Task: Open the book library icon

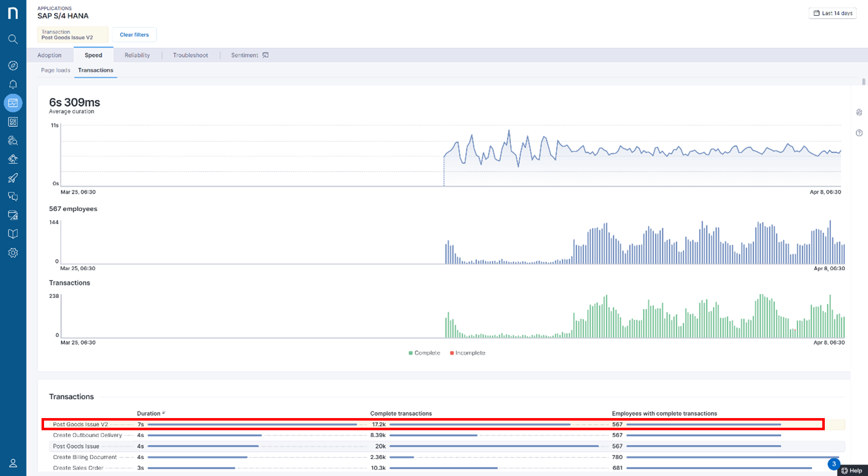Action: click(x=13, y=234)
